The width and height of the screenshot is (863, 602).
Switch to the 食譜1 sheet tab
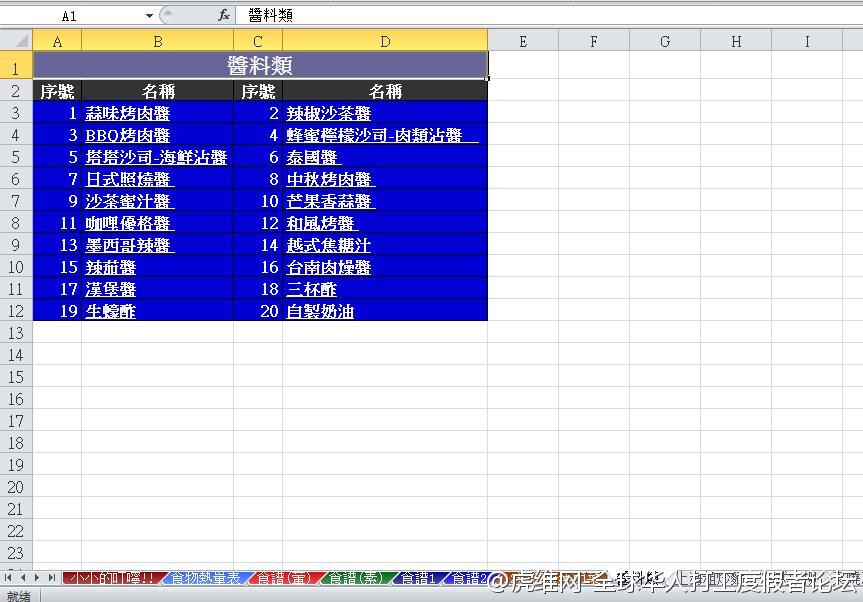click(418, 578)
